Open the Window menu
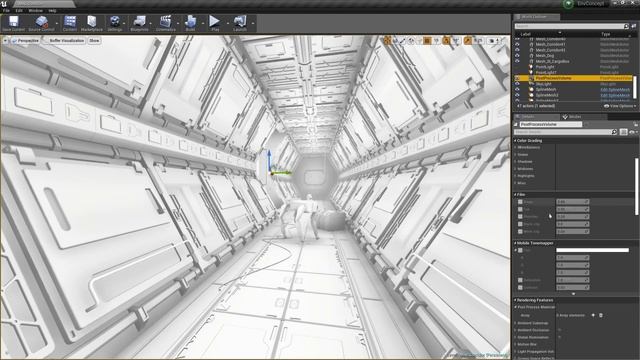This screenshot has width=640, height=360. 36,10
